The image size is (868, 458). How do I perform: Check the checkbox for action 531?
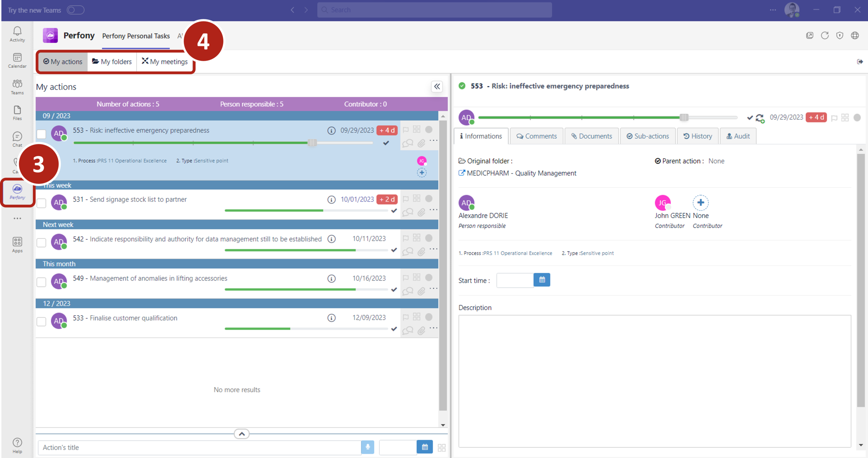click(42, 203)
